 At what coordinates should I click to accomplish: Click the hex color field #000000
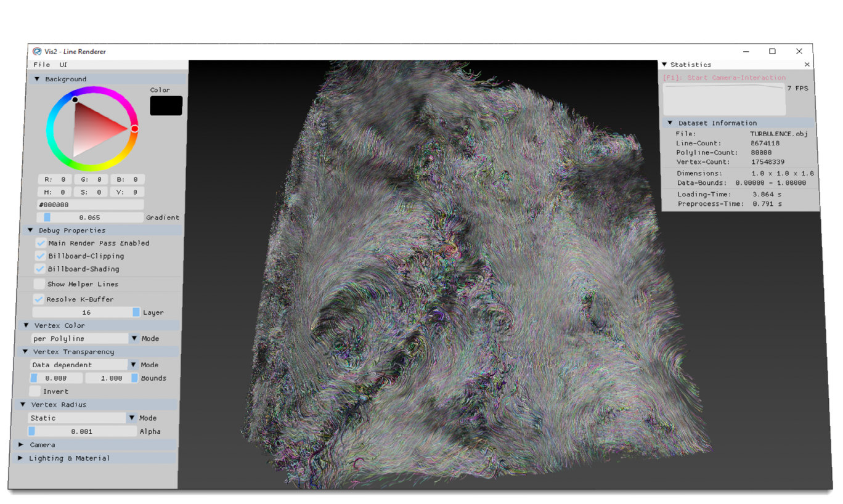91,205
